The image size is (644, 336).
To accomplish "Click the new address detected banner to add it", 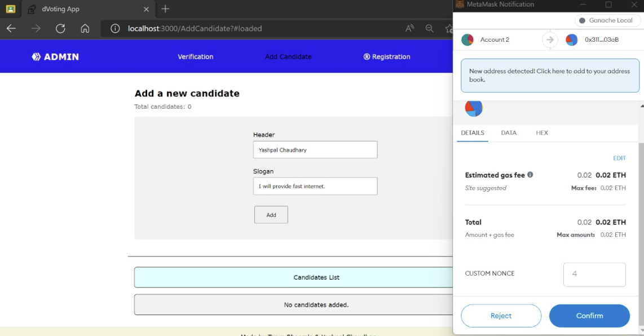I will pyautogui.click(x=550, y=75).
